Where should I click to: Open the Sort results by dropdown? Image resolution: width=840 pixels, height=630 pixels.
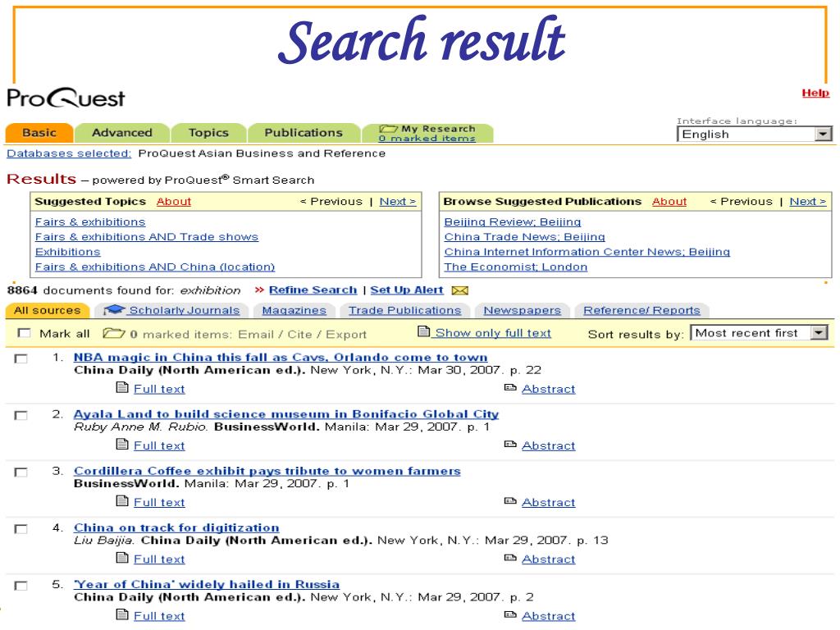click(x=759, y=333)
